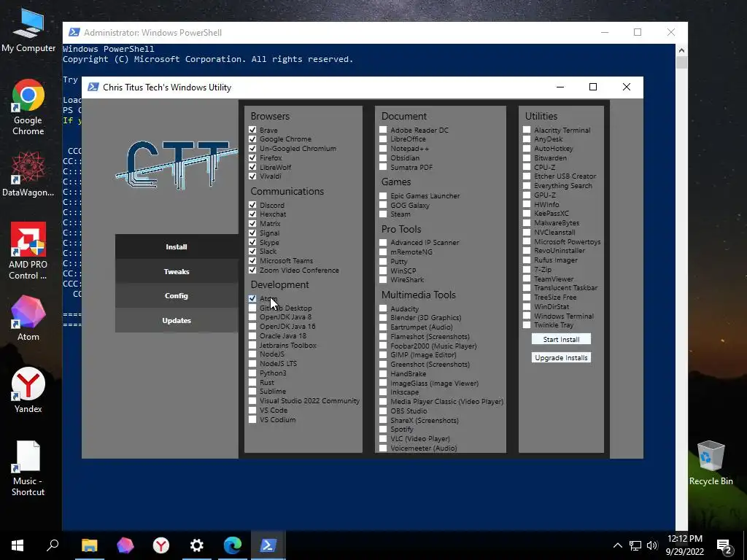Check the Adobe Reader DC checkbox
The height and width of the screenshot is (560, 747).
[x=383, y=130]
